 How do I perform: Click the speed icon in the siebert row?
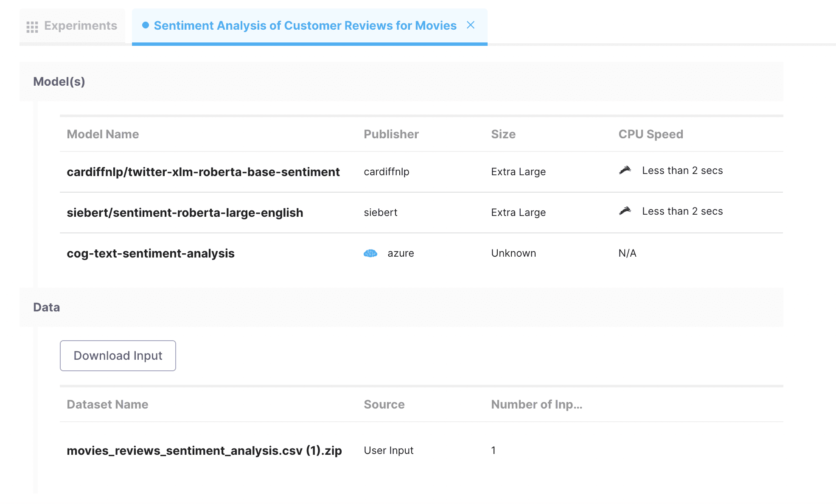(625, 211)
